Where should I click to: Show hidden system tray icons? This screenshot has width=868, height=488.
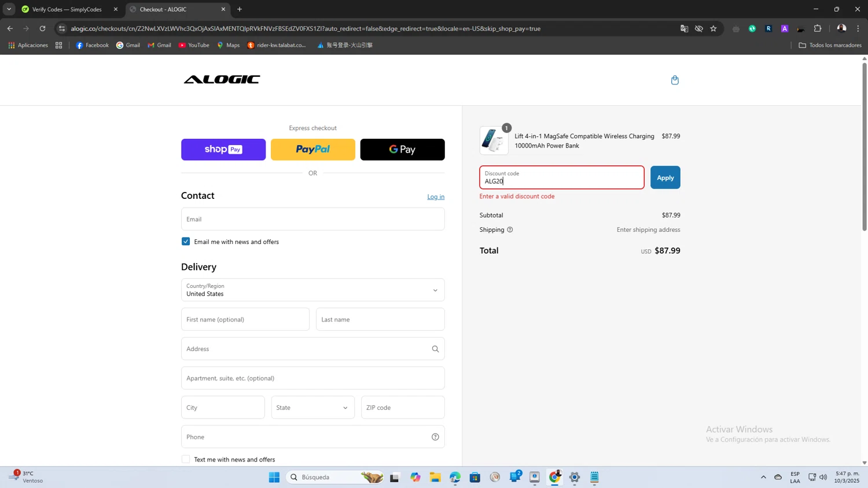coord(763,477)
